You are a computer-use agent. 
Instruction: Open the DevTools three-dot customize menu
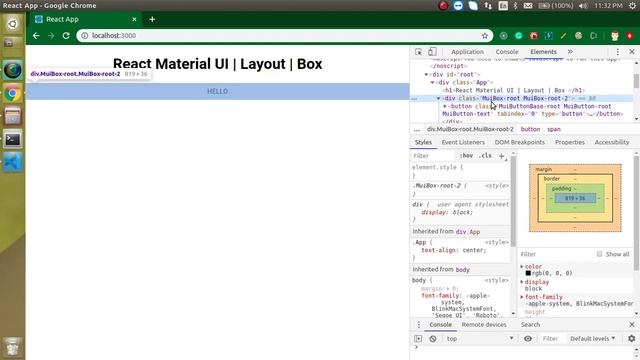(618, 52)
